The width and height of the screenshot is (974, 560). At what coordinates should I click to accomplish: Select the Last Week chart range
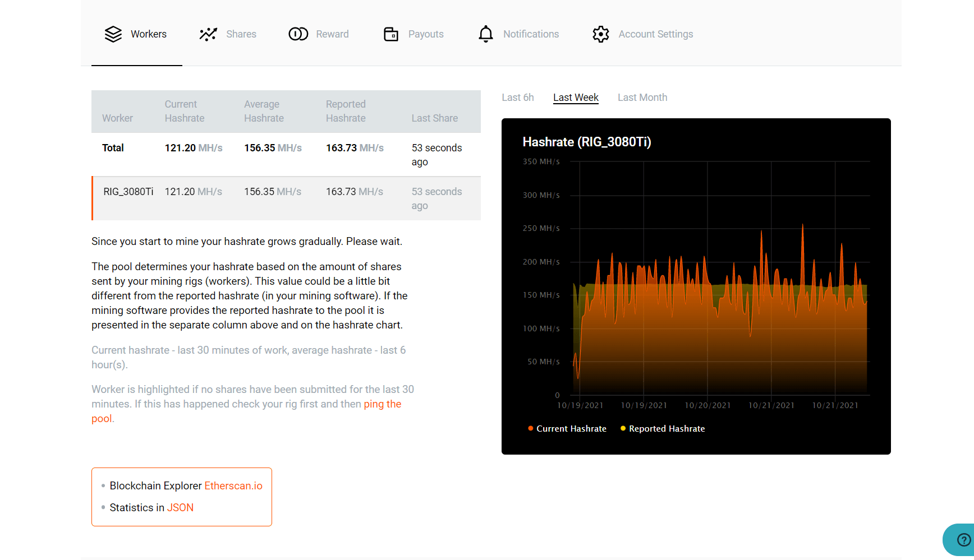pyautogui.click(x=576, y=98)
